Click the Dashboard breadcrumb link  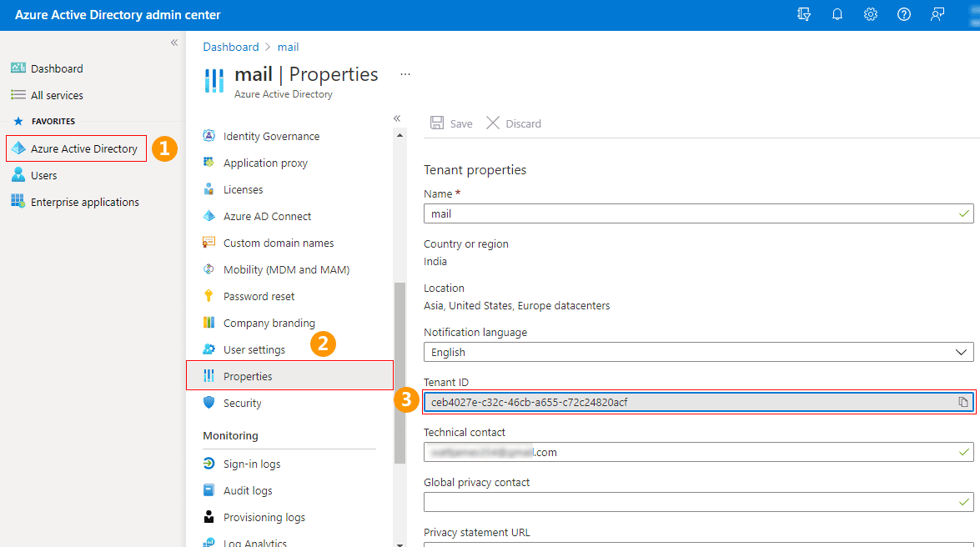(230, 47)
